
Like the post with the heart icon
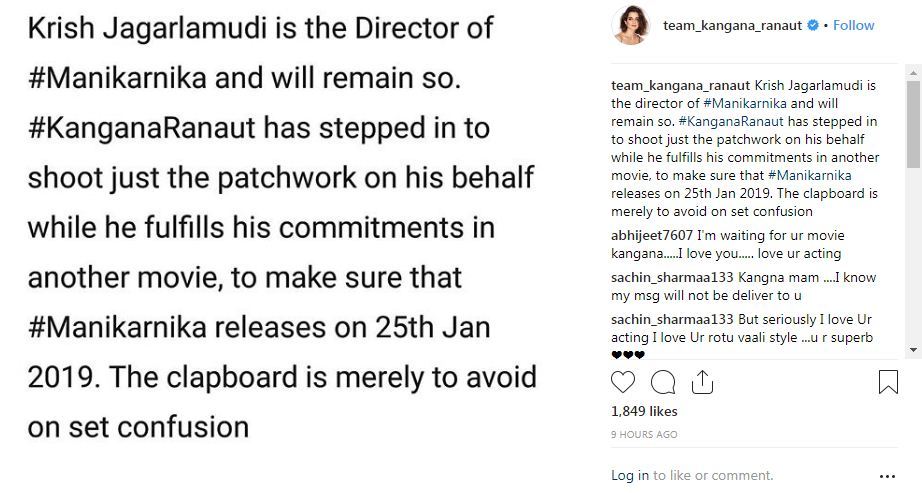pyautogui.click(x=623, y=382)
